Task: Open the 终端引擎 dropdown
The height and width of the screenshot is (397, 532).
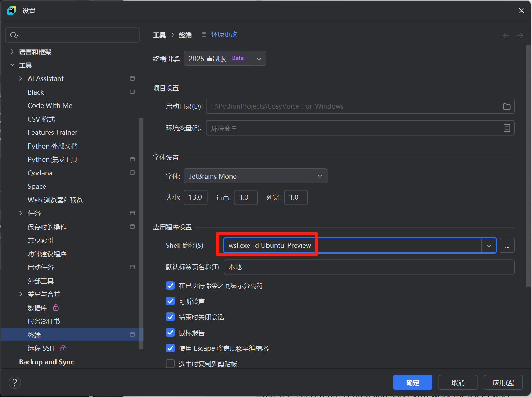Action: coord(225,58)
